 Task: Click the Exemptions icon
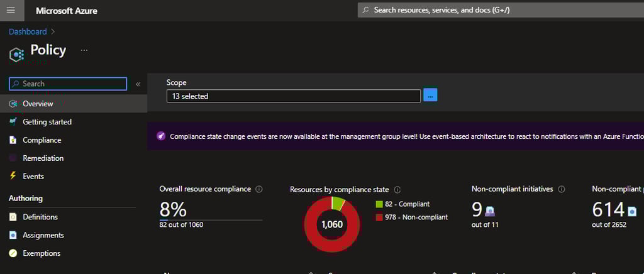tap(13, 253)
